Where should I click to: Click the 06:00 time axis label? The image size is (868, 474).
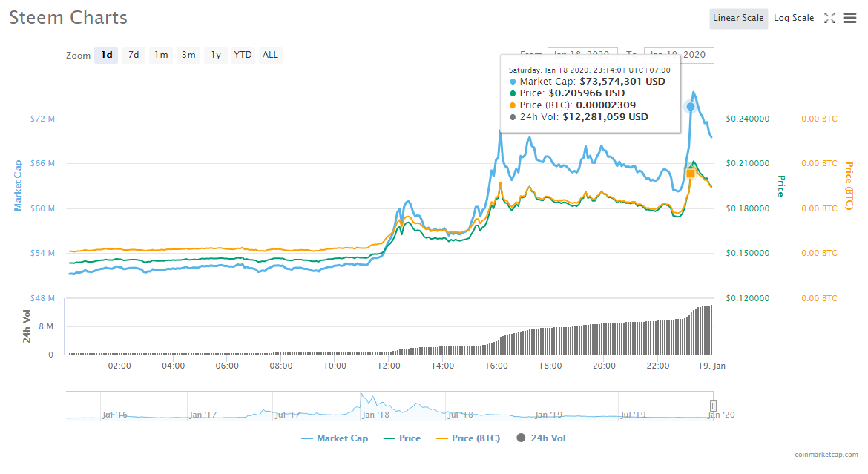click(x=227, y=366)
